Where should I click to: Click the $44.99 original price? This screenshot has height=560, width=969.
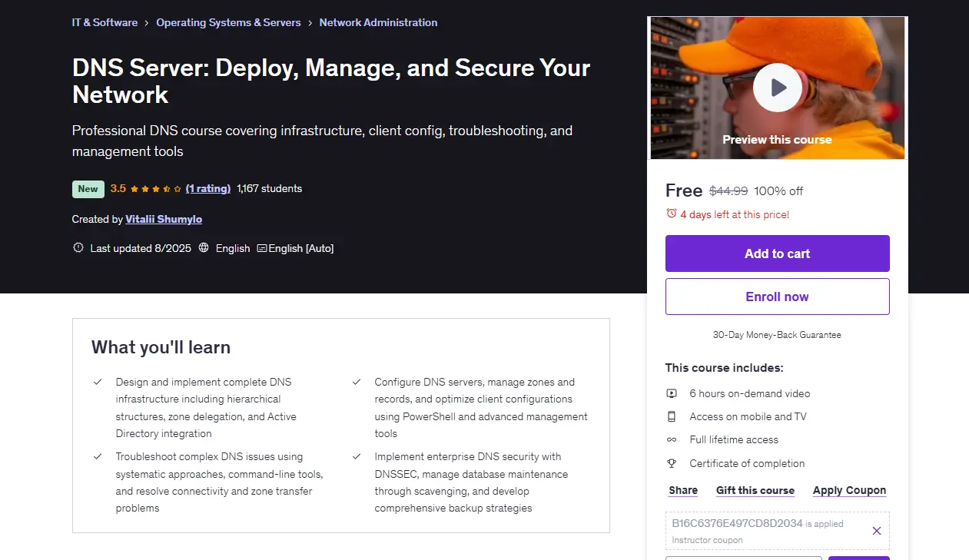click(x=728, y=191)
